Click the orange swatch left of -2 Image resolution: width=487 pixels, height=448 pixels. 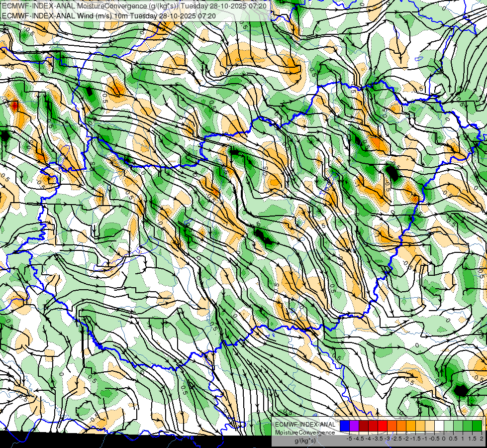point(401,426)
